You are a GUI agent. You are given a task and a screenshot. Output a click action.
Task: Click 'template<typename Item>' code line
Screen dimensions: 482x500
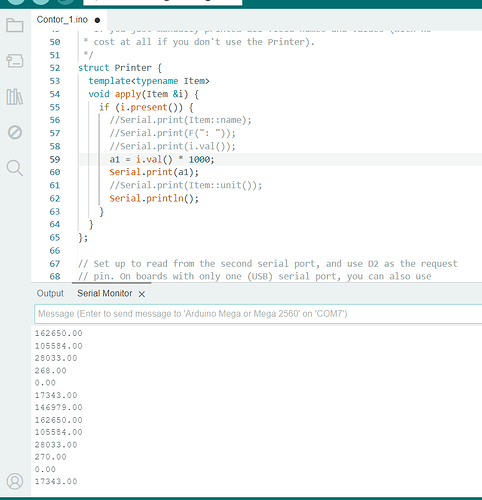point(149,81)
